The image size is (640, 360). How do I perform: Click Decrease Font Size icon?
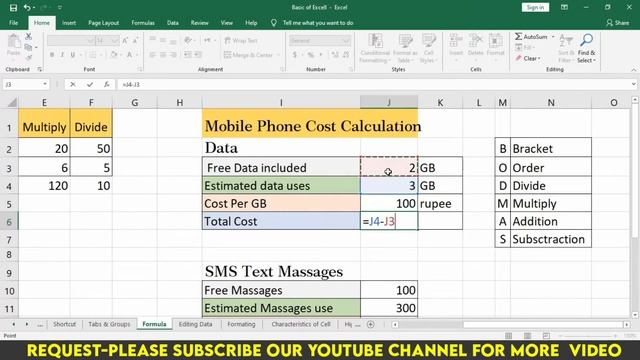[x=136, y=40]
